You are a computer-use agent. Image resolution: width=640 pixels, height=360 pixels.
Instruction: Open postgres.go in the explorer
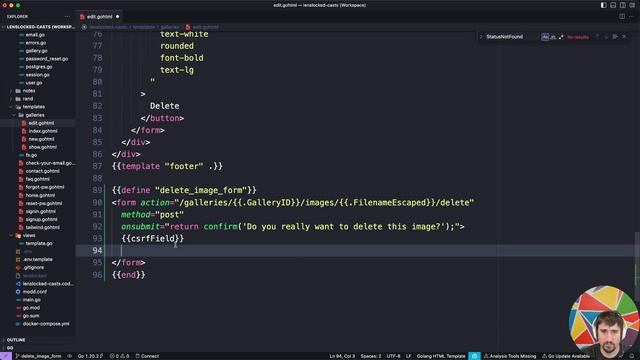tap(39, 67)
